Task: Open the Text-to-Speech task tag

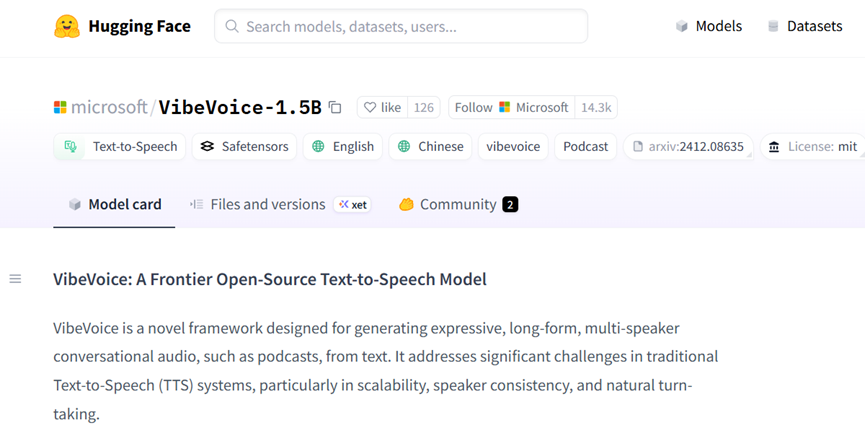Action: coord(120,146)
